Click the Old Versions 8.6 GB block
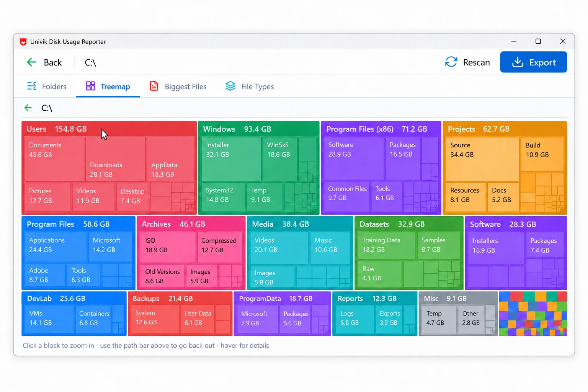588x392 pixels. (162, 276)
